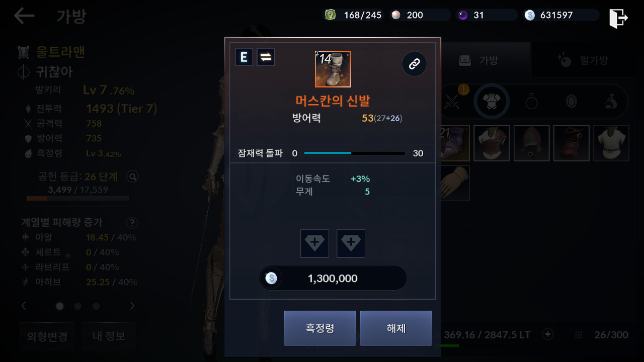
Task: Go to the next stats page arrow
Action: [132, 306]
